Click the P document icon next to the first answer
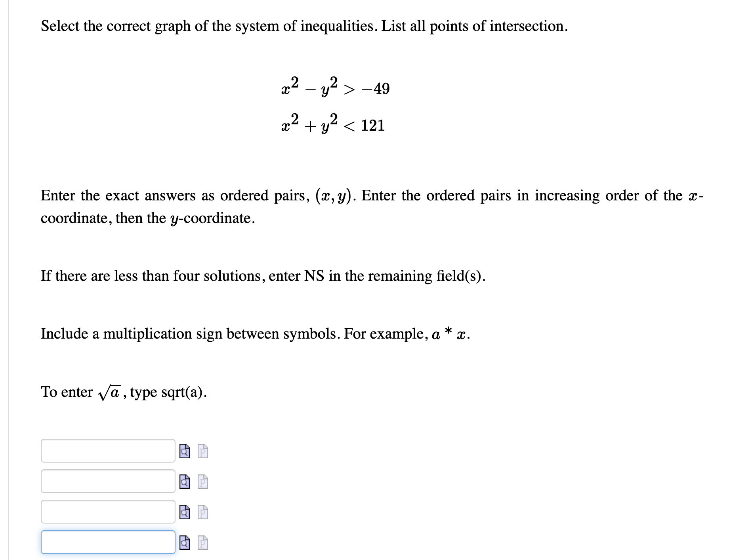The width and height of the screenshot is (752, 560). coord(202,451)
